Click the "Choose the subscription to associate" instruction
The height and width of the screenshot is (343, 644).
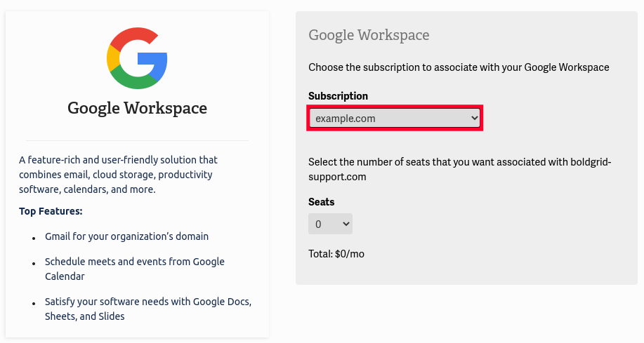pyautogui.click(x=459, y=67)
